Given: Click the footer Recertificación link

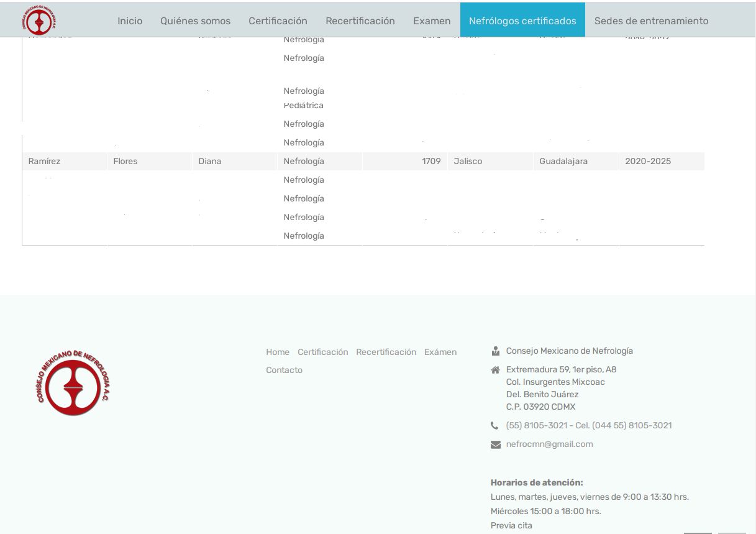Looking at the screenshot, I should pyautogui.click(x=386, y=352).
